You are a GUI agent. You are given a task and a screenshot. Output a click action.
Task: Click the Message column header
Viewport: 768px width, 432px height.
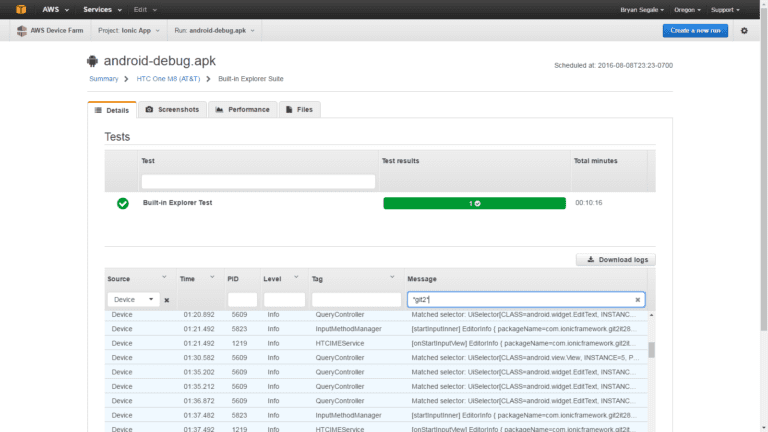pos(422,279)
